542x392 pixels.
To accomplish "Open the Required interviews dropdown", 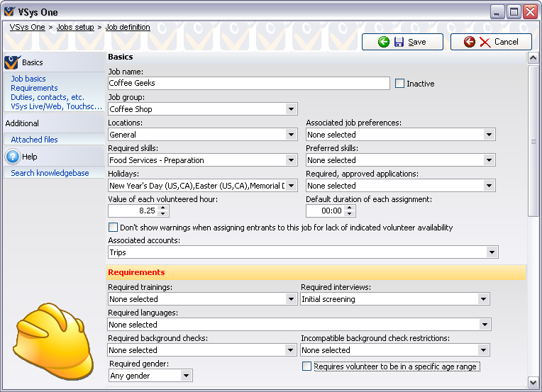I will coord(483,299).
